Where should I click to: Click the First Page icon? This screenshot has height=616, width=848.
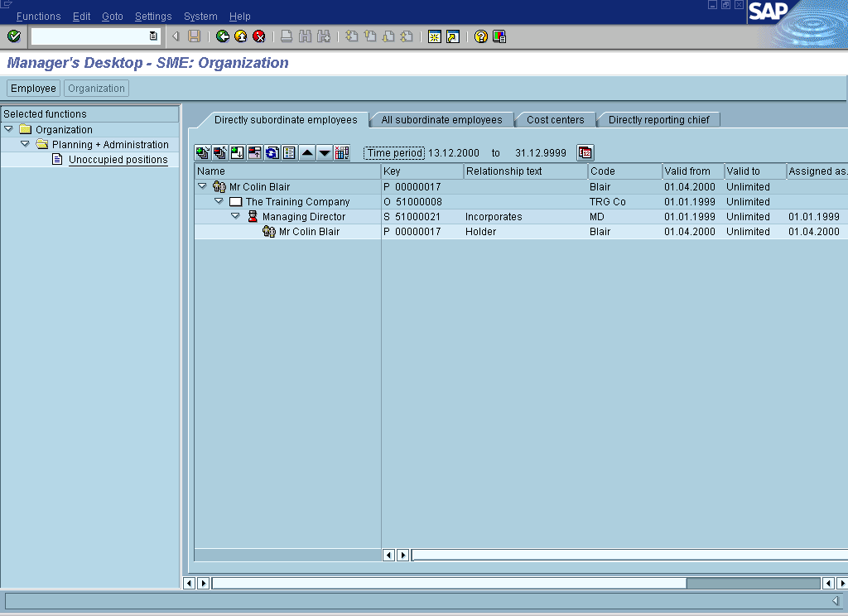351,36
